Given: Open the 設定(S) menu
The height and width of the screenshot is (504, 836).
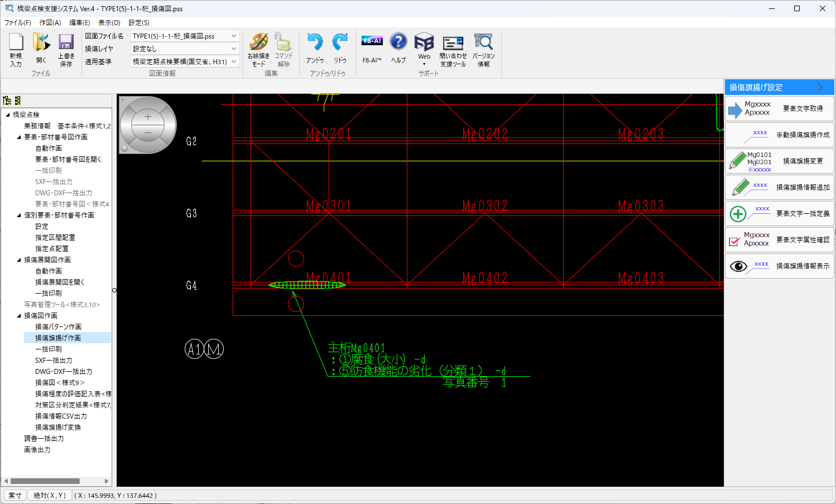Looking at the screenshot, I should [x=139, y=23].
